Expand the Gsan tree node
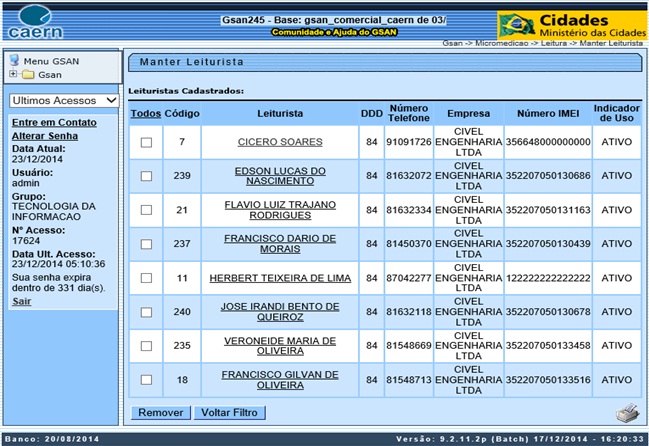The image size is (649, 446). click(x=12, y=75)
